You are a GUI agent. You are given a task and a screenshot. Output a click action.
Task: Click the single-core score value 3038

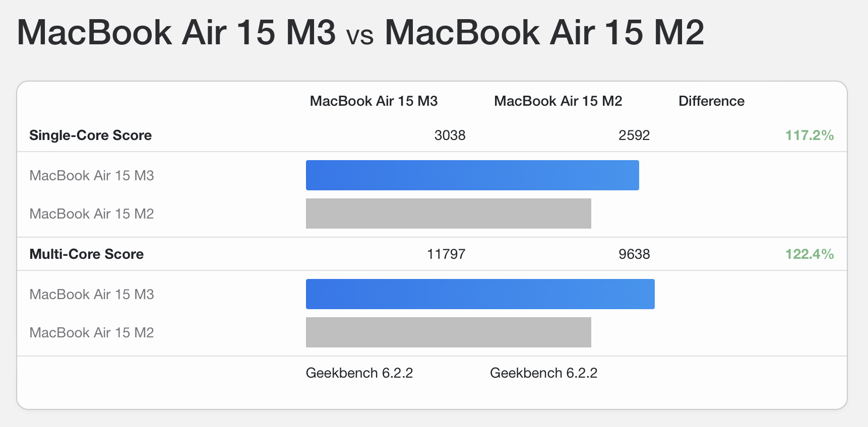click(450, 135)
